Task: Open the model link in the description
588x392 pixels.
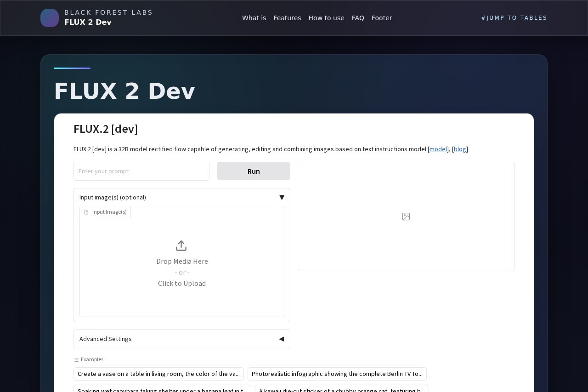Action: (x=438, y=149)
